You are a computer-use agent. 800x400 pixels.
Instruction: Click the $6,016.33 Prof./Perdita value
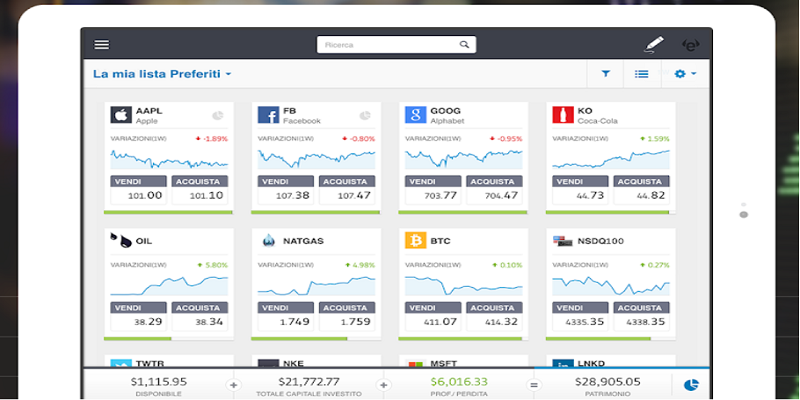coord(459,386)
